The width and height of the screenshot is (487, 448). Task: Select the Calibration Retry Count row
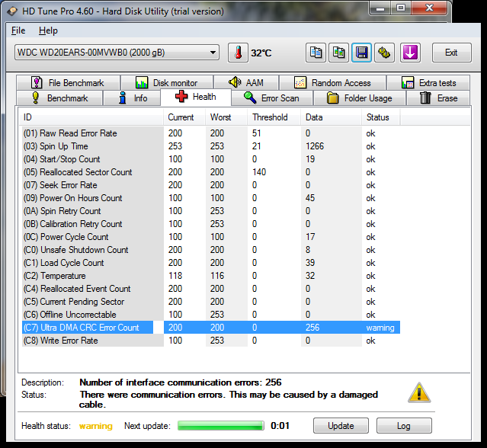[211, 224]
